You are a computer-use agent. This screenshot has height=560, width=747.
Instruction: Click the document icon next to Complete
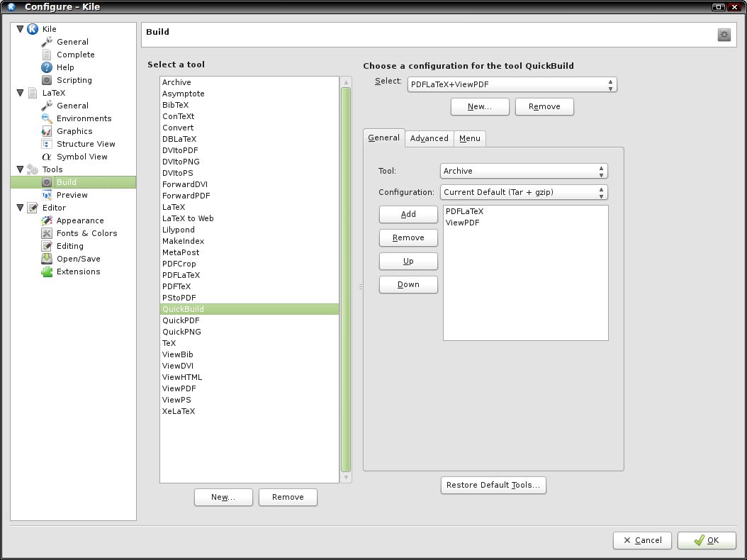47,55
